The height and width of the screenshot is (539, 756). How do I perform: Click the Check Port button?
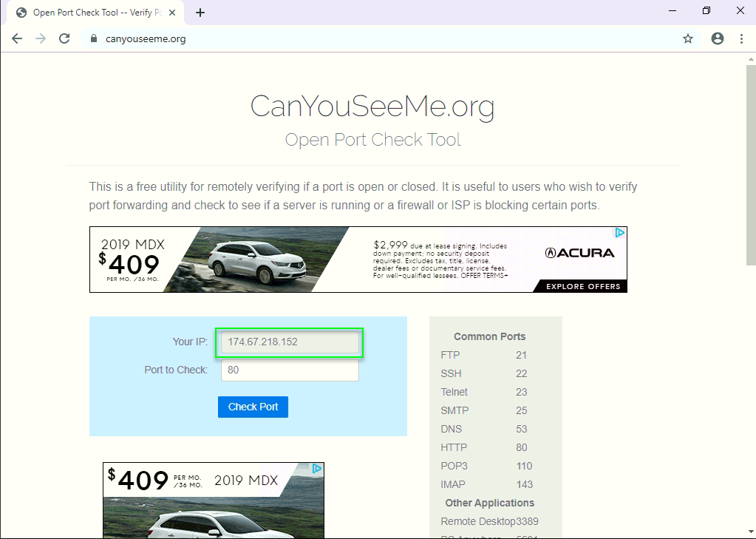(x=253, y=407)
